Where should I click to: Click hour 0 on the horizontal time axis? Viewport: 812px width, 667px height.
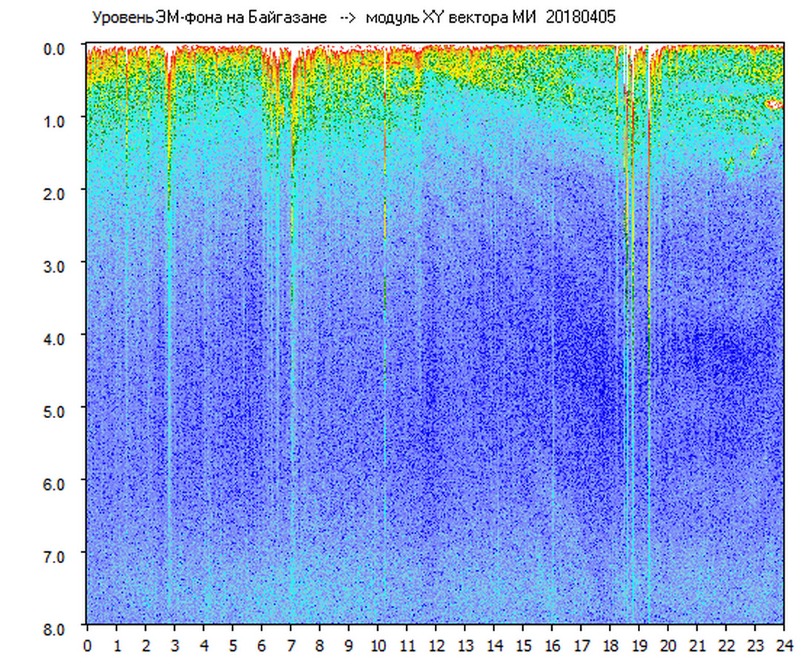pyautogui.click(x=87, y=646)
